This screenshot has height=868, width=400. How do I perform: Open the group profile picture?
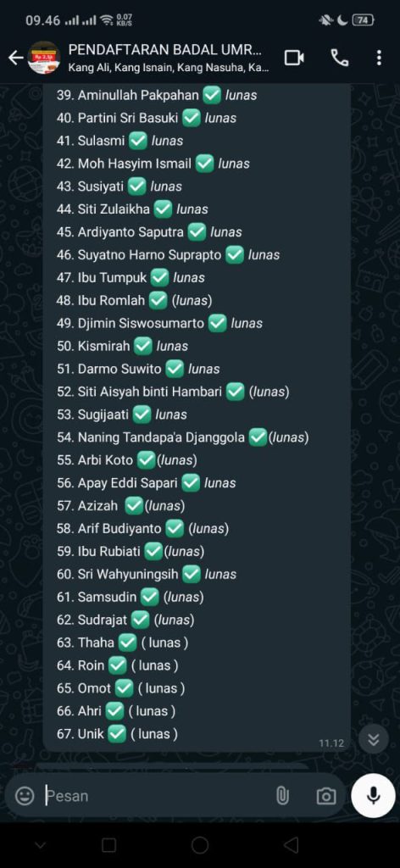click(44, 58)
